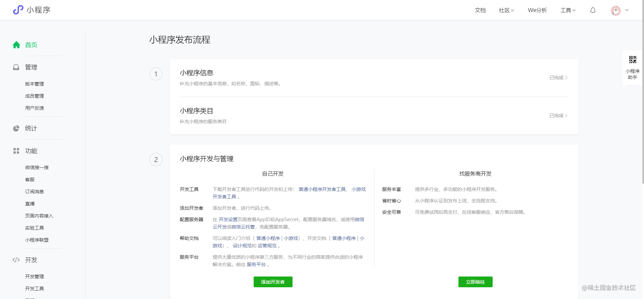The image size is (644, 299).
Task: Open the 设计规范 link
Action: point(242,246)
